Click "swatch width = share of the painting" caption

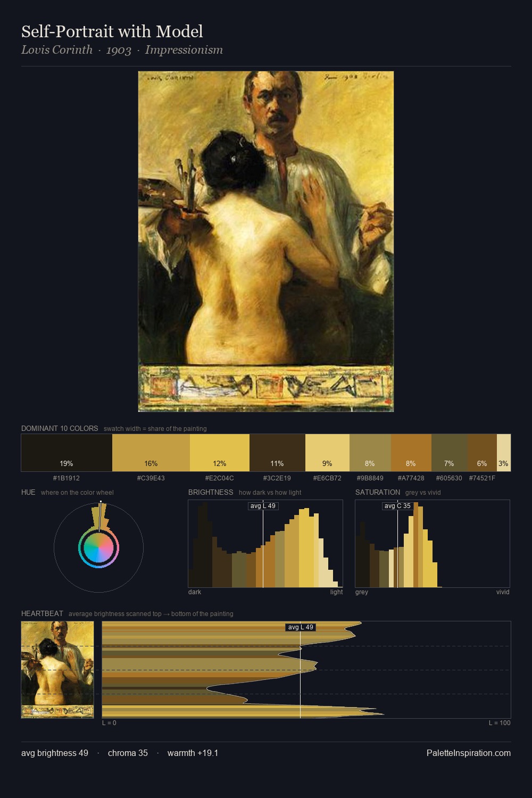pyautogui.click(x=155, y=429)
